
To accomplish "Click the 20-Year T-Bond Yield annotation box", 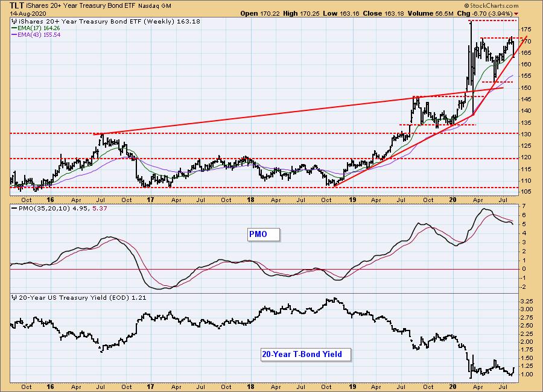I will [306, 354].
